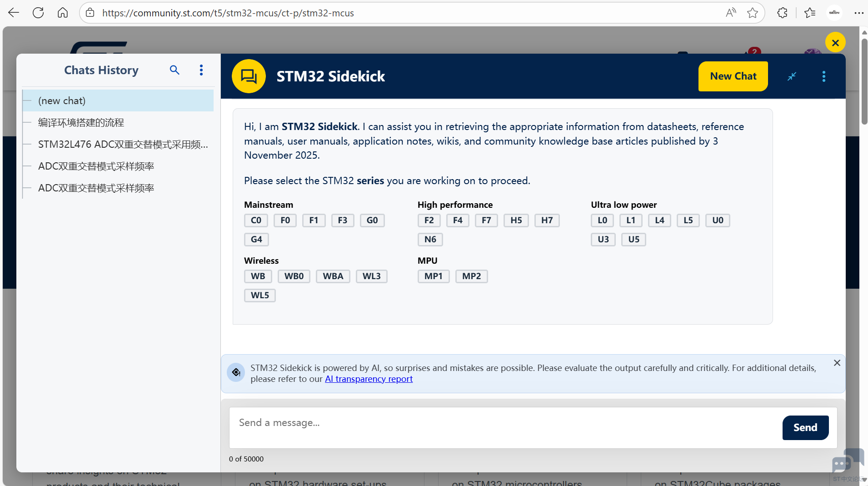Dismiss the AI disclaimer banner
The width and height of the screenshot is (868, 486).
tap(837, 363)
